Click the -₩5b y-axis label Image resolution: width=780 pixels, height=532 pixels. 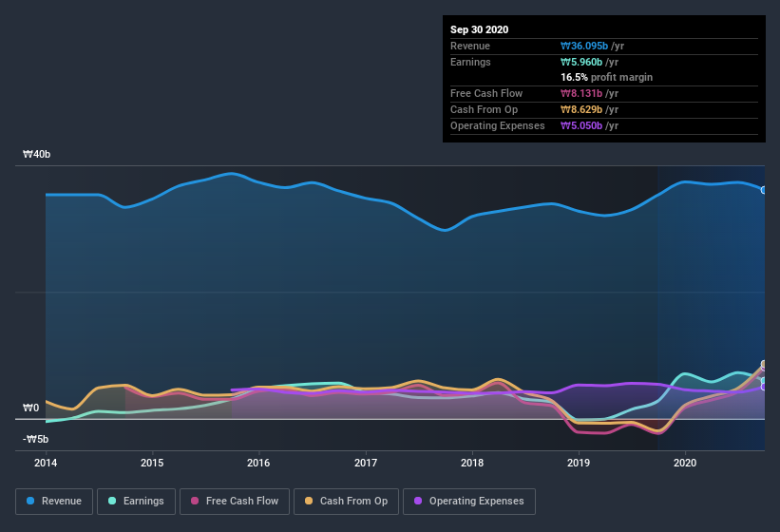[x=35, y=440]
